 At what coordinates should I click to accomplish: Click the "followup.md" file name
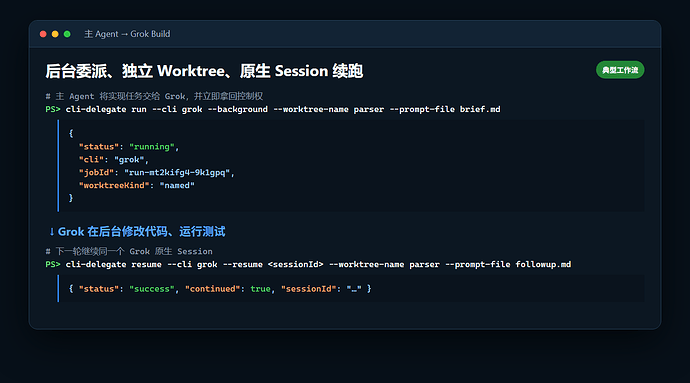point(543,264)
